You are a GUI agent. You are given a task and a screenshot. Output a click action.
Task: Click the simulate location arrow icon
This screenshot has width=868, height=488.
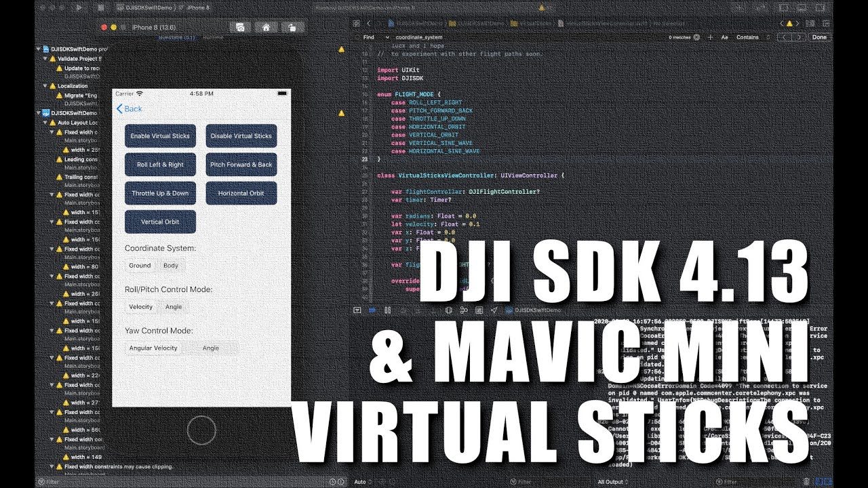pyautogui.click(x=494, y=310)
